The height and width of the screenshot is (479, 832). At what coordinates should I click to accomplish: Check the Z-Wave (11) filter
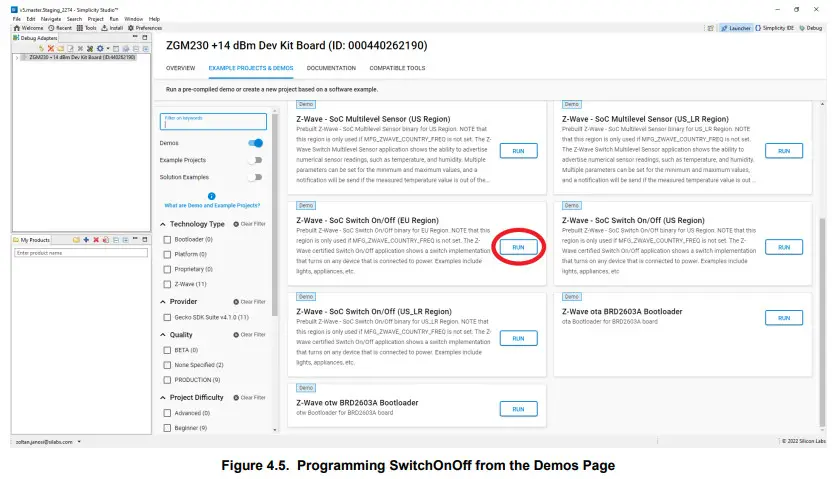pyautogui.click(x=167, y=284)
